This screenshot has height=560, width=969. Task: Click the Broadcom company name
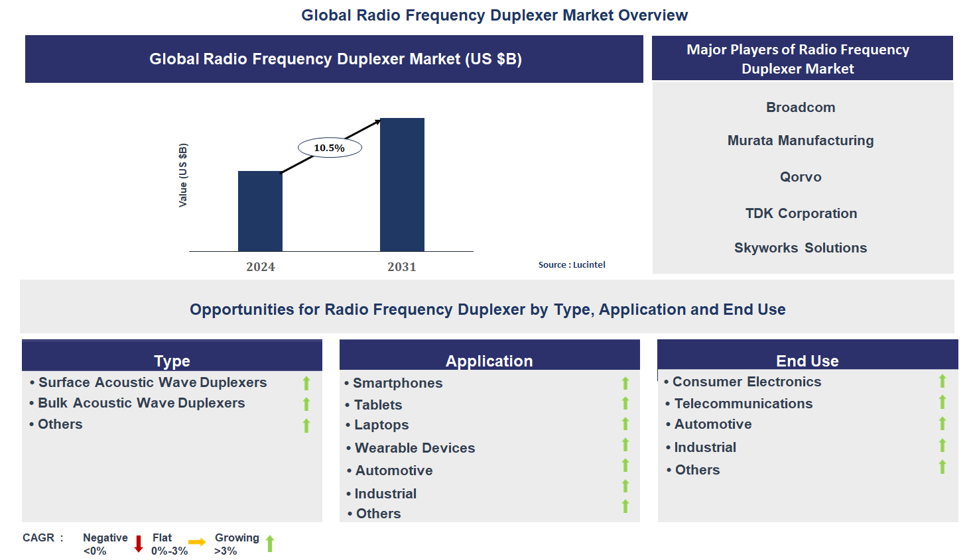801,107
